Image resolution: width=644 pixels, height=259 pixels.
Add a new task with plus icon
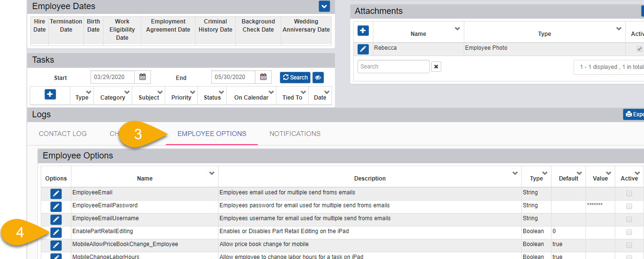tap(50, 94)
